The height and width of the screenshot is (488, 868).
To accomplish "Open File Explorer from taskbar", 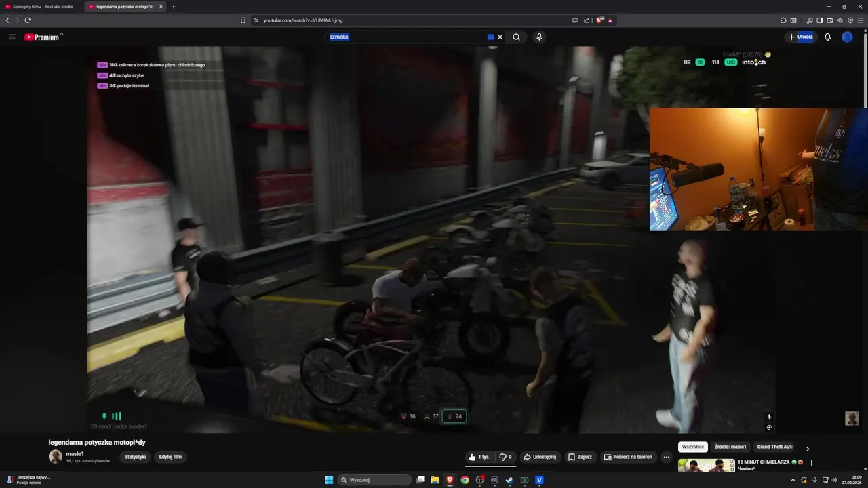I will [x=435, y=480].
